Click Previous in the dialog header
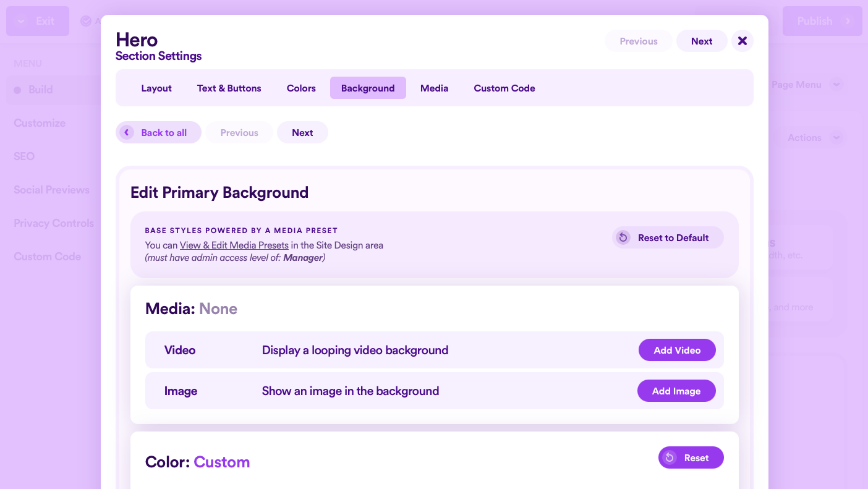The image size is (868, 489). click(639, 41)
